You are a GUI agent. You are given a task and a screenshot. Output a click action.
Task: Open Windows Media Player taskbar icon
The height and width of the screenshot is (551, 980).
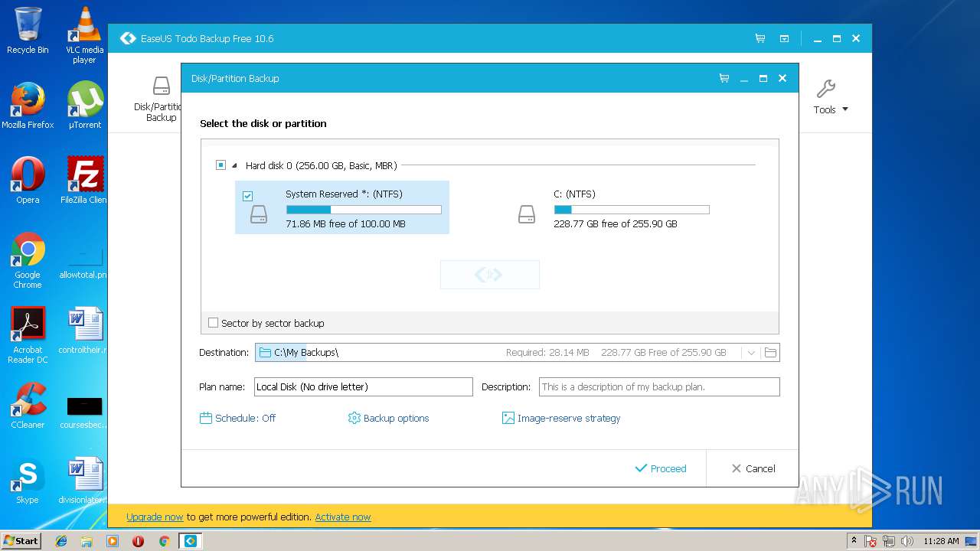click(x=113, y=541)
